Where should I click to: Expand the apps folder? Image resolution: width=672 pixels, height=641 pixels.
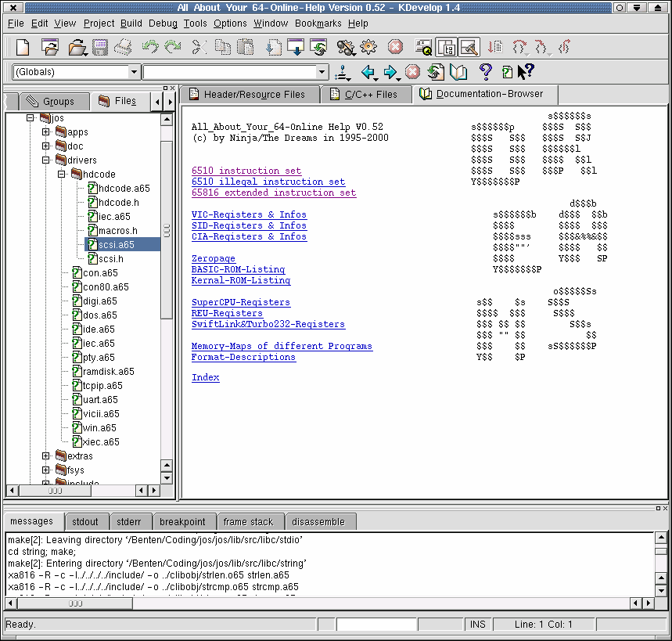tap(46, 131)
